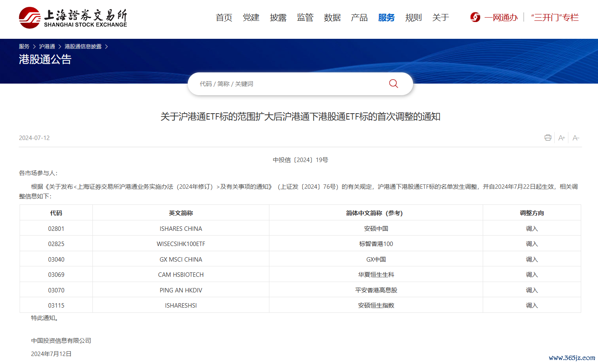This screenshot has width=598, height=364.
Task: Open the 规则 menu
Action: coord(413,18)
